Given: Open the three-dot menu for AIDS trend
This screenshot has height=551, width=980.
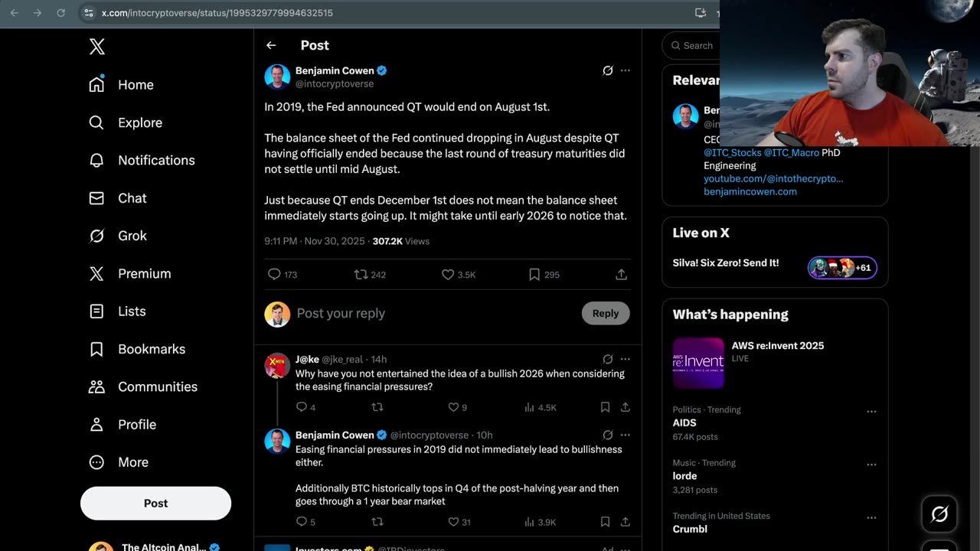Looking at the screenshot, I should pos(871,412).
